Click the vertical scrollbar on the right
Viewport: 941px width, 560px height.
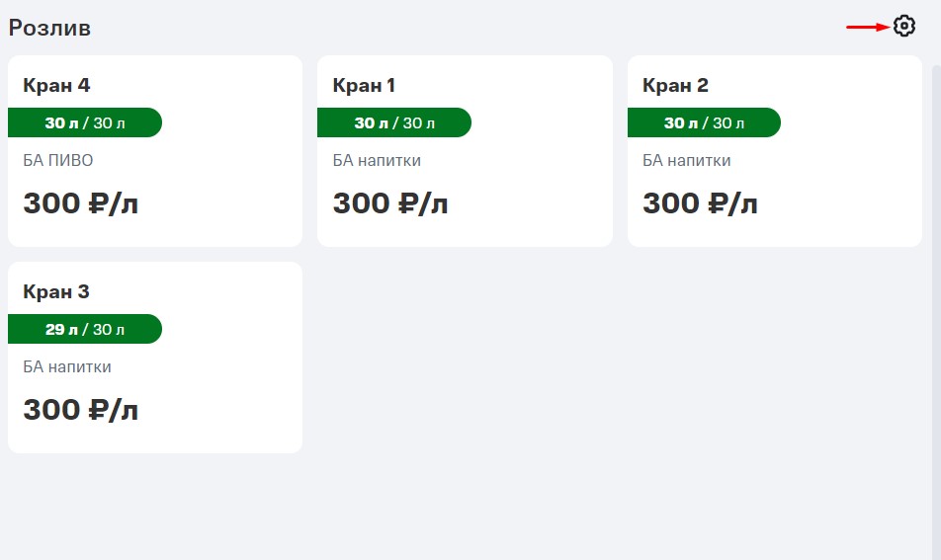pyautogui.click(x=936, y=296)
